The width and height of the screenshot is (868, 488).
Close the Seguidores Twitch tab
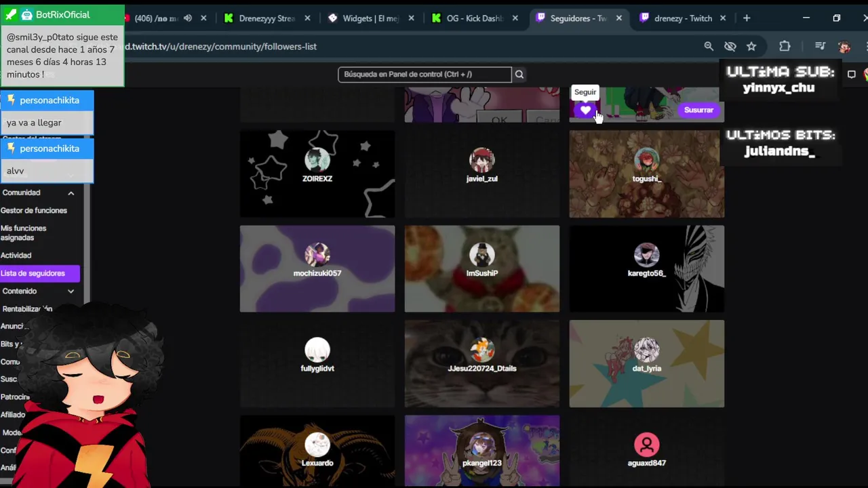tap(618, 18)
